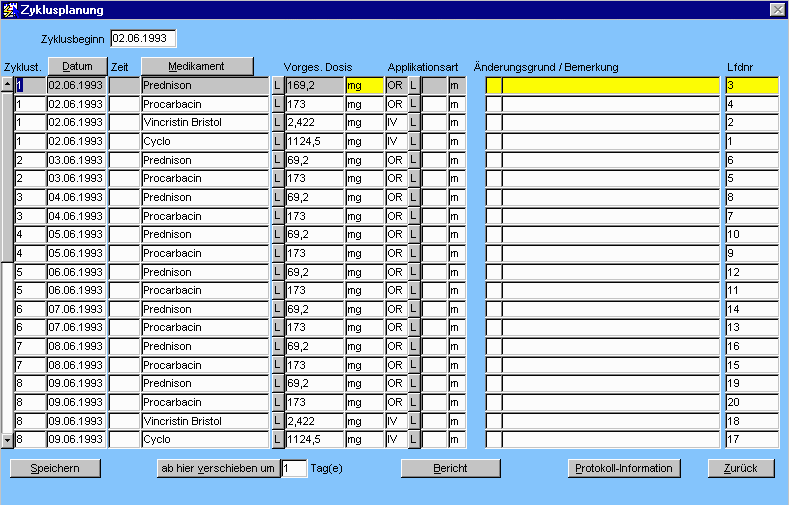Open the Bericht report

[x=450, y=468]
